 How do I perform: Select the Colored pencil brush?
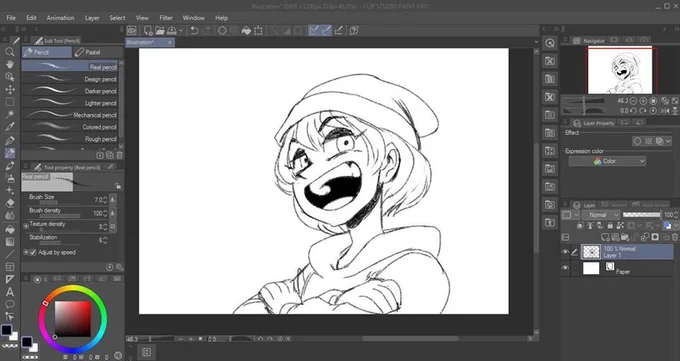(x=69, y=127)
